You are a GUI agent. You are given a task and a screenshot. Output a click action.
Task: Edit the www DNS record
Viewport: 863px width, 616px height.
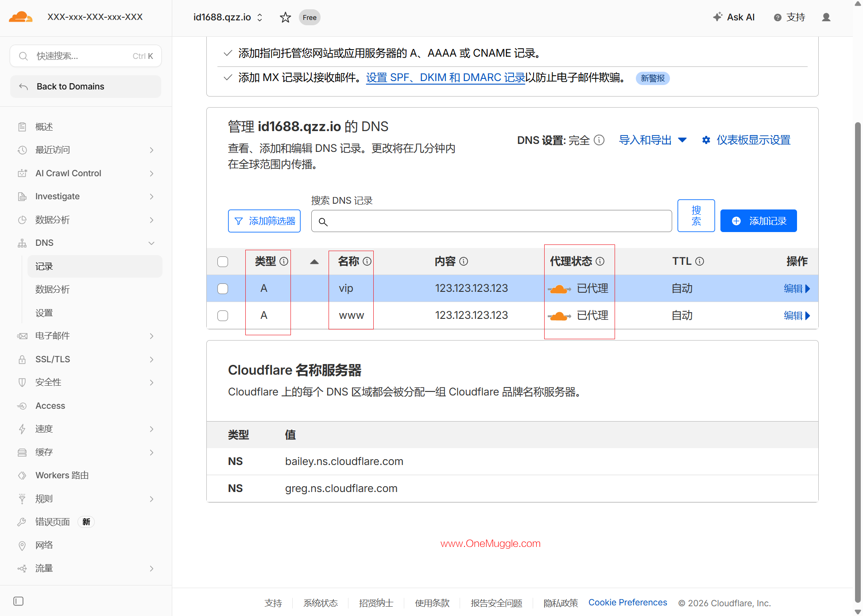pyautogui.click(x=797, y=316)
